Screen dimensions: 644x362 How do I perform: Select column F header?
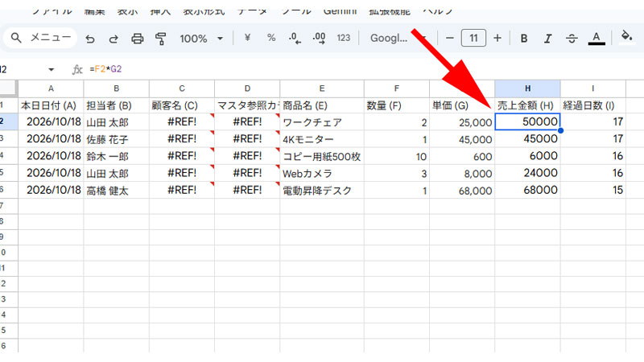(x=397, y=88)
